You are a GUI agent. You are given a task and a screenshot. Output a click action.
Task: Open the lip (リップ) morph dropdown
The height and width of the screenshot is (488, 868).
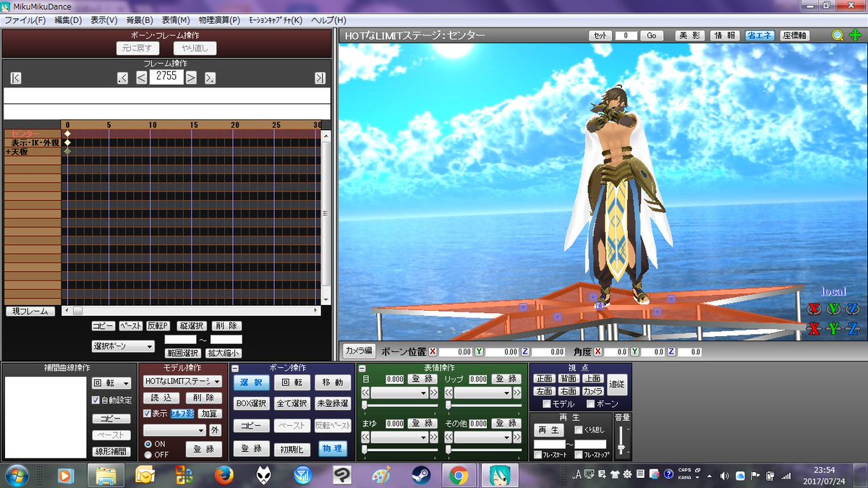pyautogui.click(x=483, y=393)
